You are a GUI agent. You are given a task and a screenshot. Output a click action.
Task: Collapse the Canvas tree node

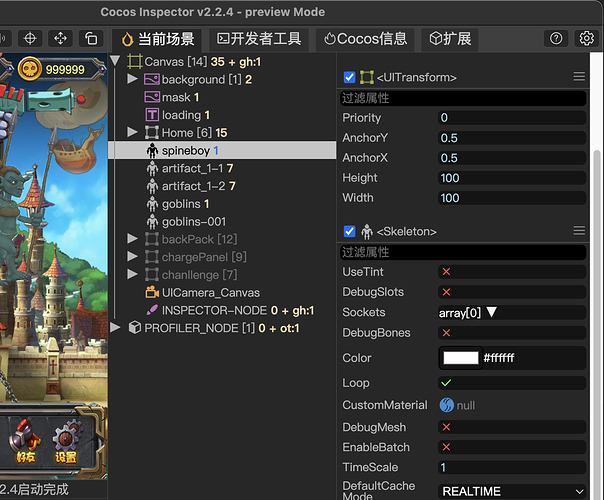115,61
